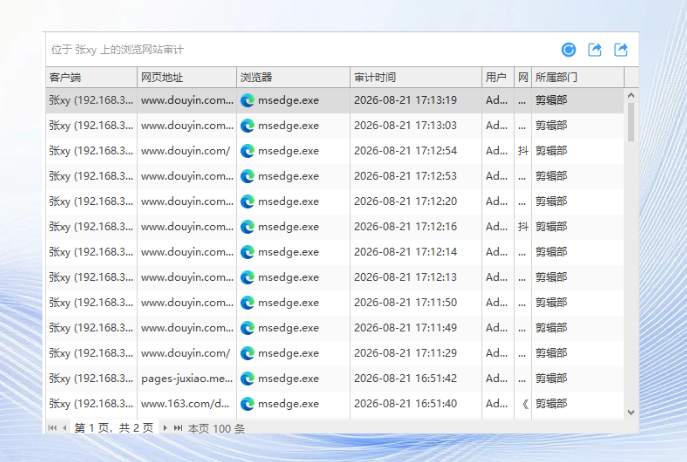Click the narrow 网 column header
This screenshot has width=687, height=462.
click(x=523, y=78)
